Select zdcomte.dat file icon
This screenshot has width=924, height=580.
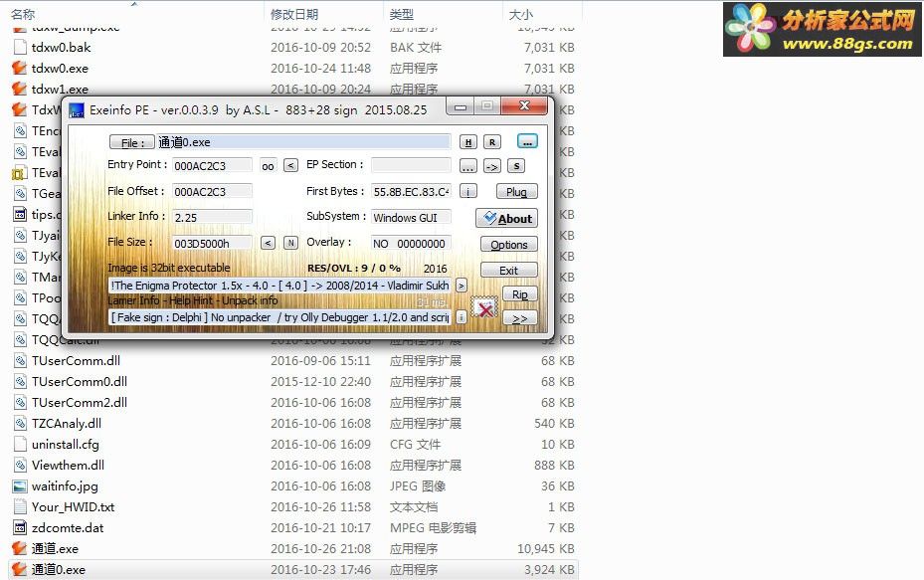[20, 527]
